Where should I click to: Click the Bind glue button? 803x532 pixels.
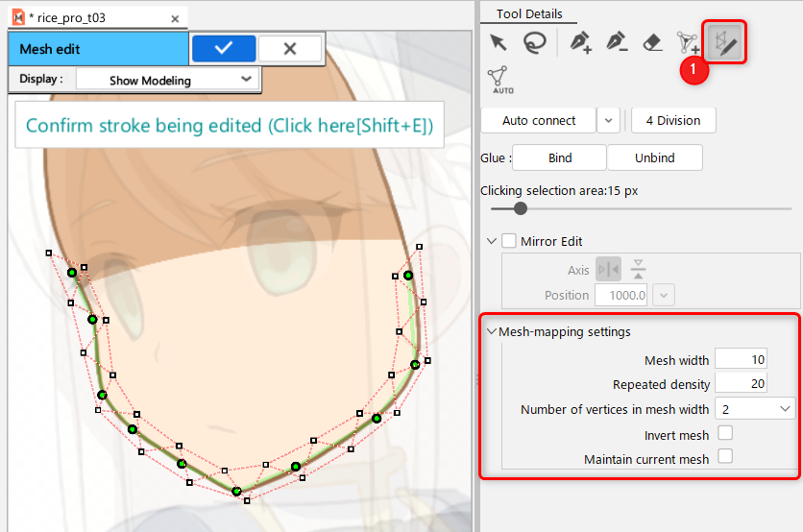559,157
